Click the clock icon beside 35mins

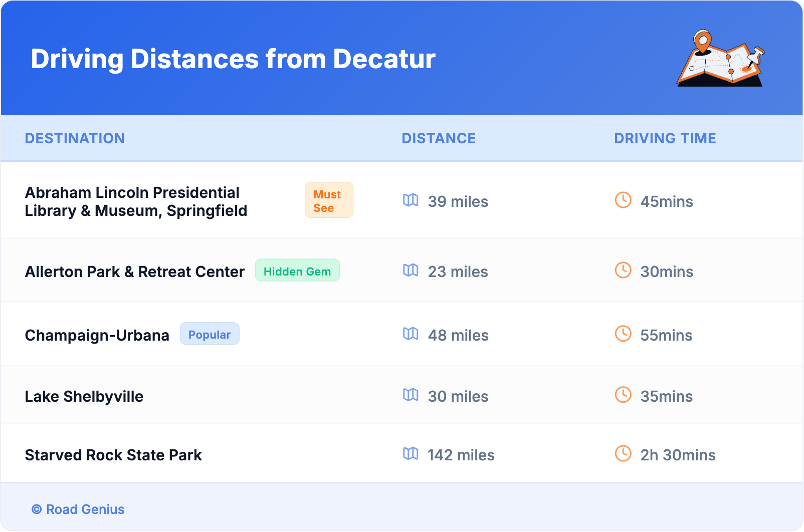point(623,395)
